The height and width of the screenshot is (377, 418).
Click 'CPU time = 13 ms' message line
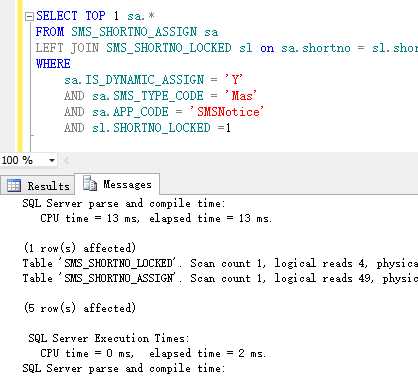(156, 218)
